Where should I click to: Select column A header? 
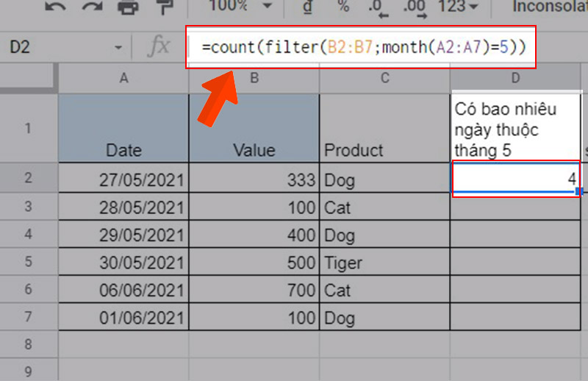point(123,78)
